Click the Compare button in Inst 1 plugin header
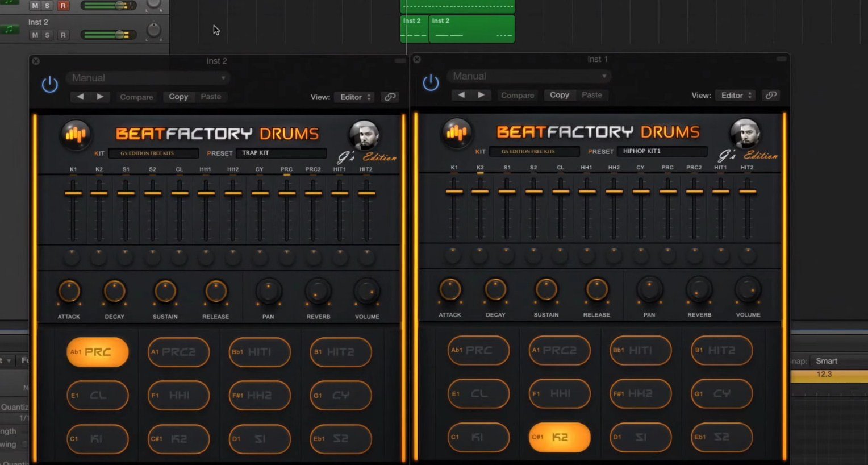This screenshot has width=868, height=465. [x=516, y=95]
